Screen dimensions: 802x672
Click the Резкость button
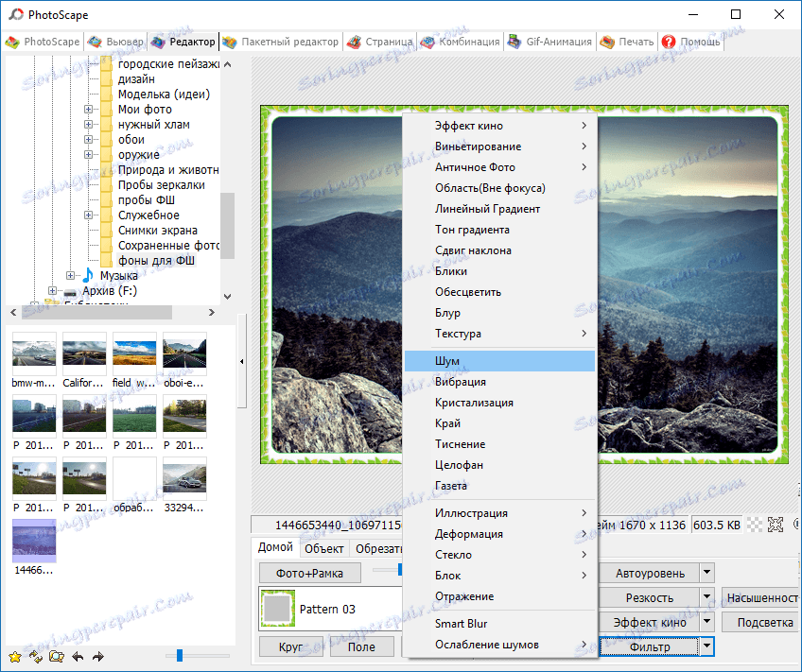(649, 597)
